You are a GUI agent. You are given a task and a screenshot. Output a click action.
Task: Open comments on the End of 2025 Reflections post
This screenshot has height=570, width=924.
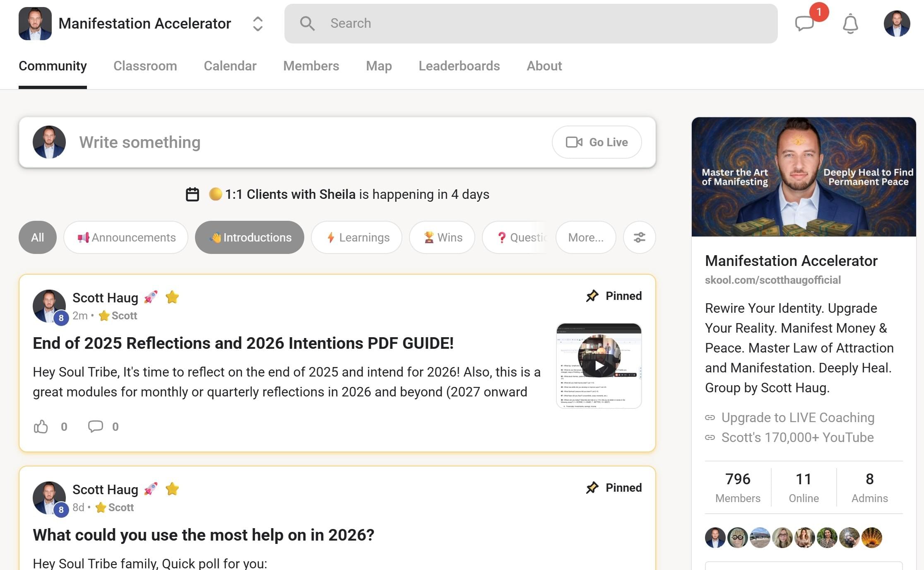click(x=96, y=427)
